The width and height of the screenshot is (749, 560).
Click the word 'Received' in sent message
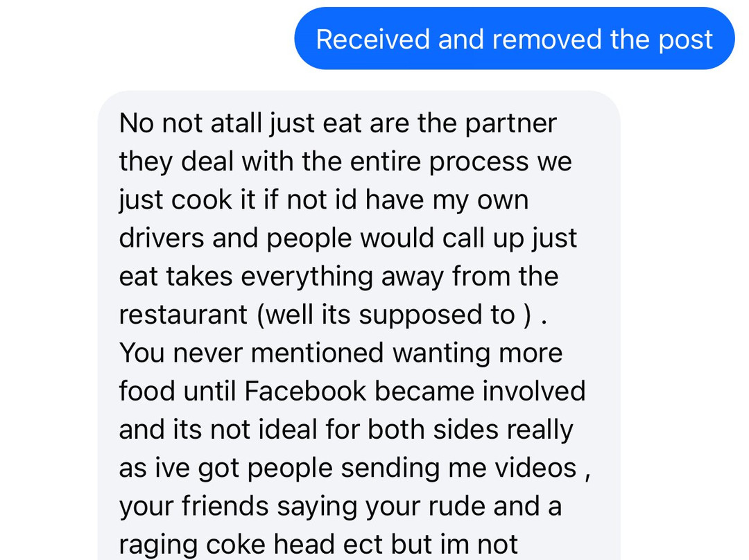click(372, 40)
